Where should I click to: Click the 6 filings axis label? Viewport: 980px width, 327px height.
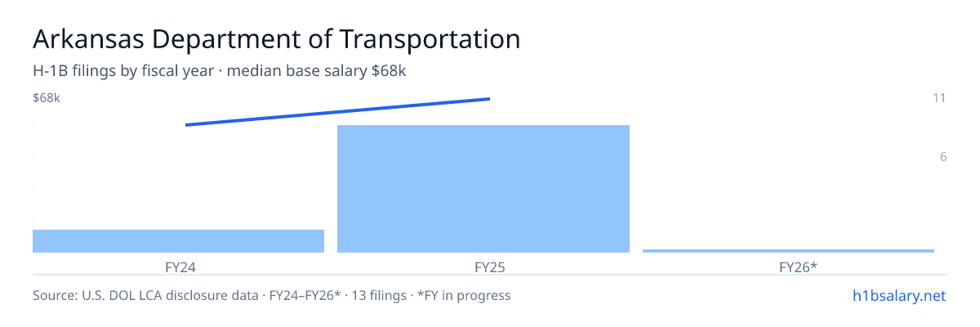coord(942,157)
